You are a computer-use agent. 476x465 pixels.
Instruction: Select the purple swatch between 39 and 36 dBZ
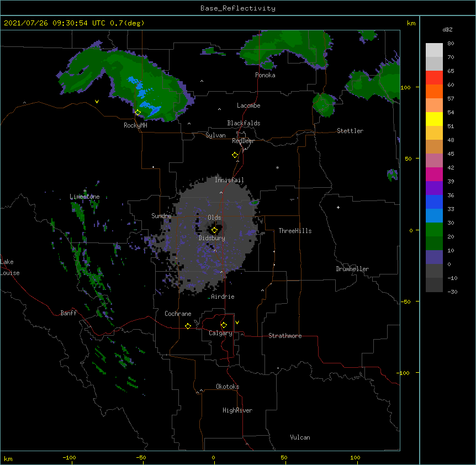tap(434, 188)
